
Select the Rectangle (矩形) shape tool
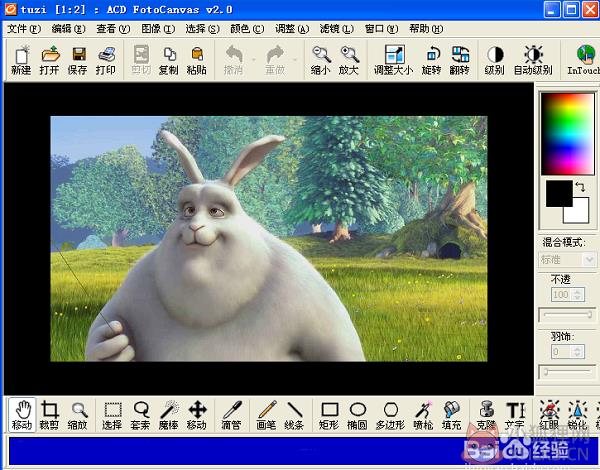tap(329, 416)
